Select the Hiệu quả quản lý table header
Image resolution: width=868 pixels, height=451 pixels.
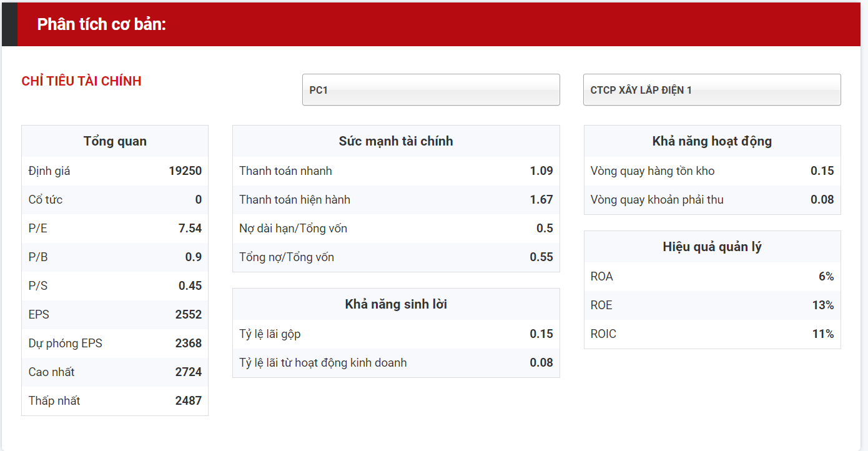point(712,247)
